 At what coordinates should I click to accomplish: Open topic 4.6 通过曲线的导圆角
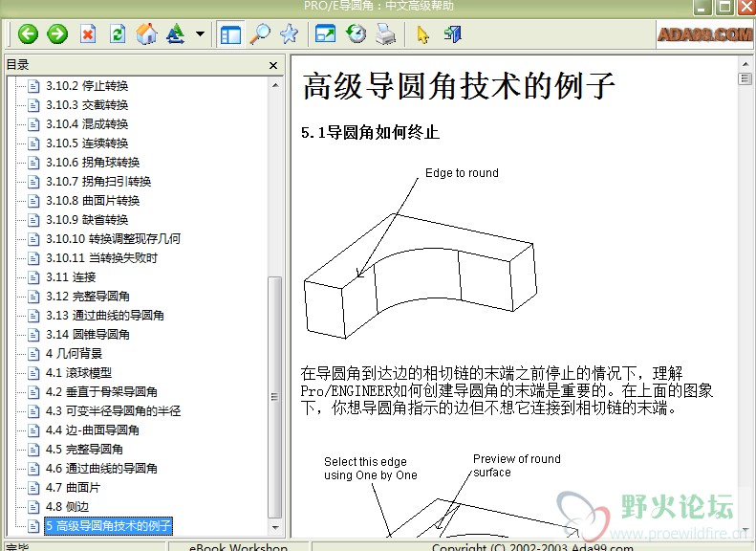tap(101, 469)
